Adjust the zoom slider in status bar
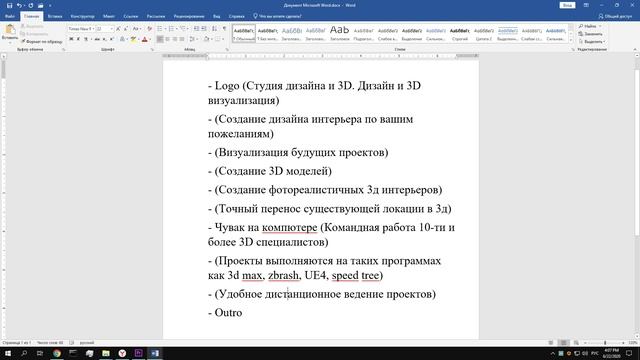 point(605,343)
